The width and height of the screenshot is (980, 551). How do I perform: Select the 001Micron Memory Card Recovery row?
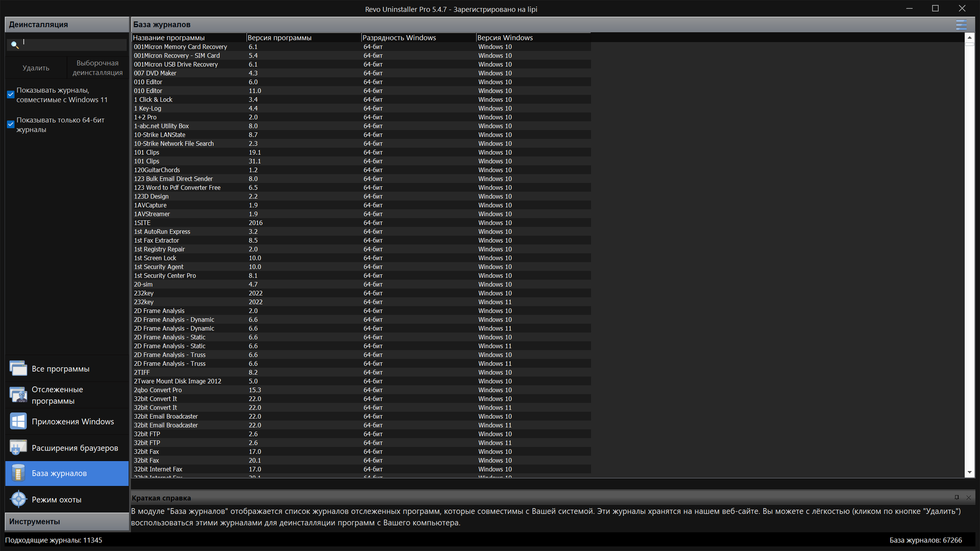361,47
